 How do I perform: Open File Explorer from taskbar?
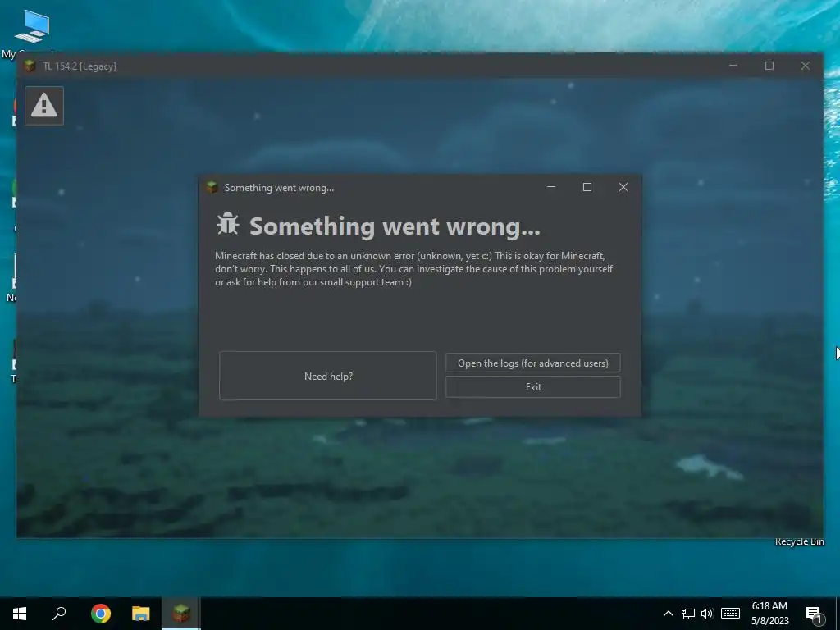(141, 614)
